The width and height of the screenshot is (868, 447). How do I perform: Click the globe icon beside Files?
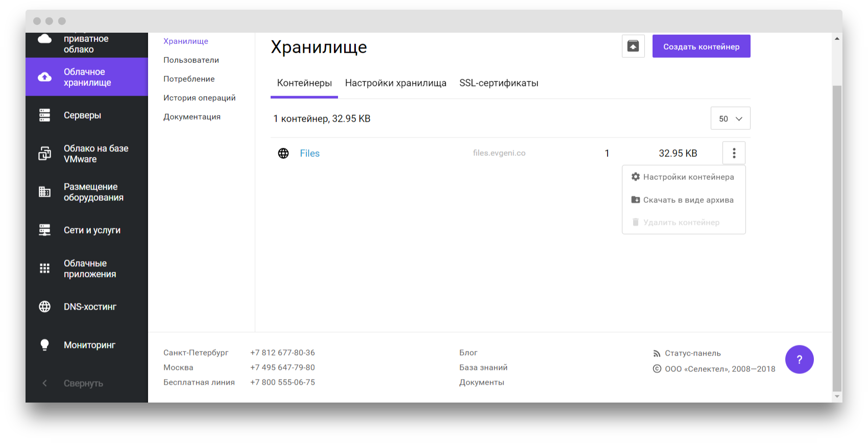[x=283, y=153]
